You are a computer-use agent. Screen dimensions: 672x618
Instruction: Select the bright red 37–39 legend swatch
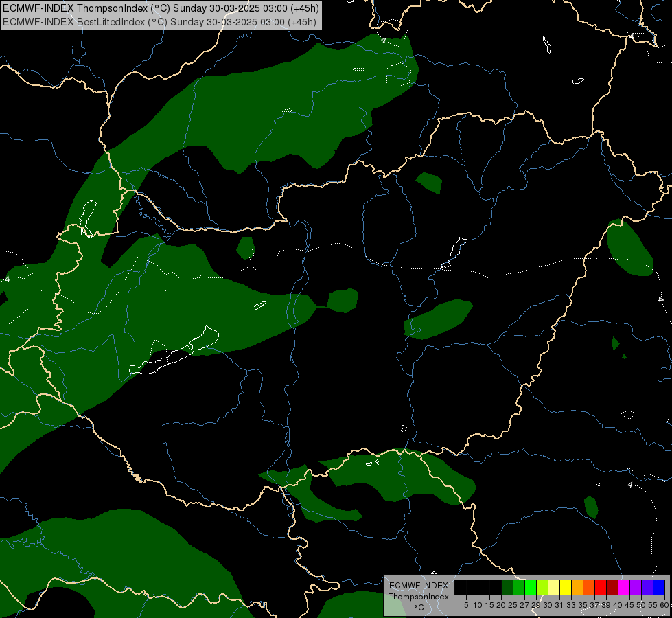(x=601, y=587)
